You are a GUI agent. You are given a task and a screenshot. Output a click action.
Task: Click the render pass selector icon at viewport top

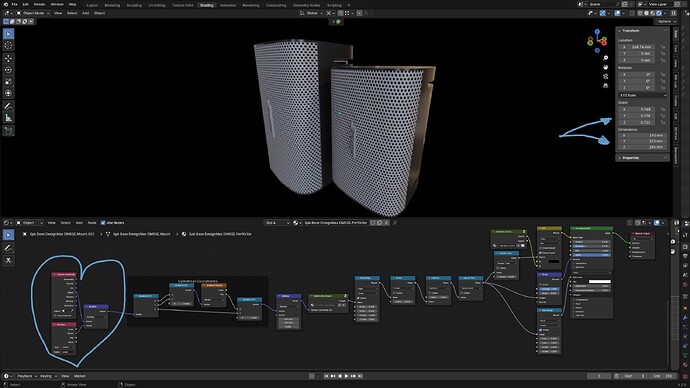pos(338,22)
